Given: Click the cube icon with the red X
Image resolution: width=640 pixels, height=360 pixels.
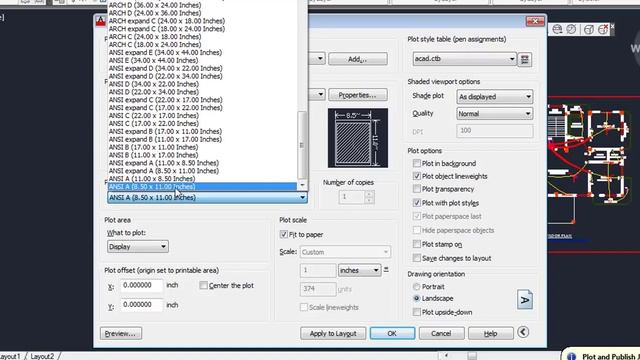Looking at the screenshot, I should click(603, 29).
